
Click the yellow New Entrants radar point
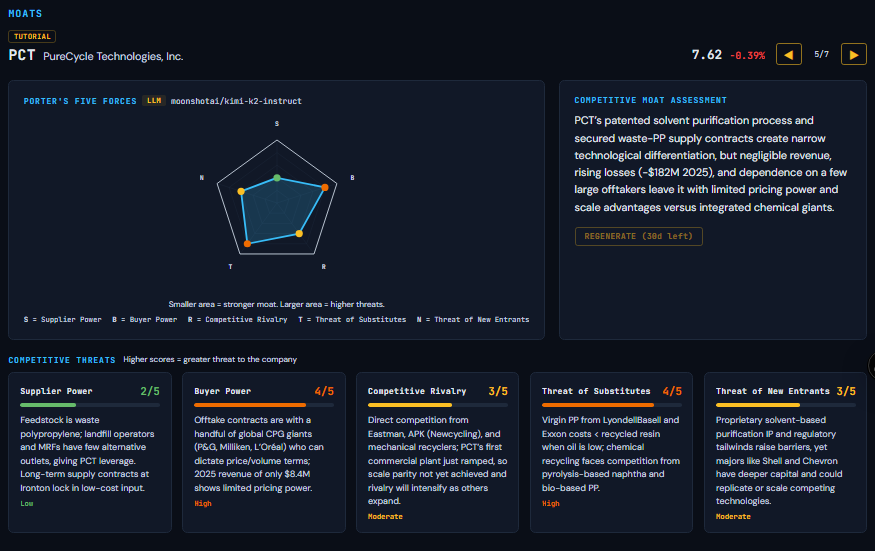241,191
